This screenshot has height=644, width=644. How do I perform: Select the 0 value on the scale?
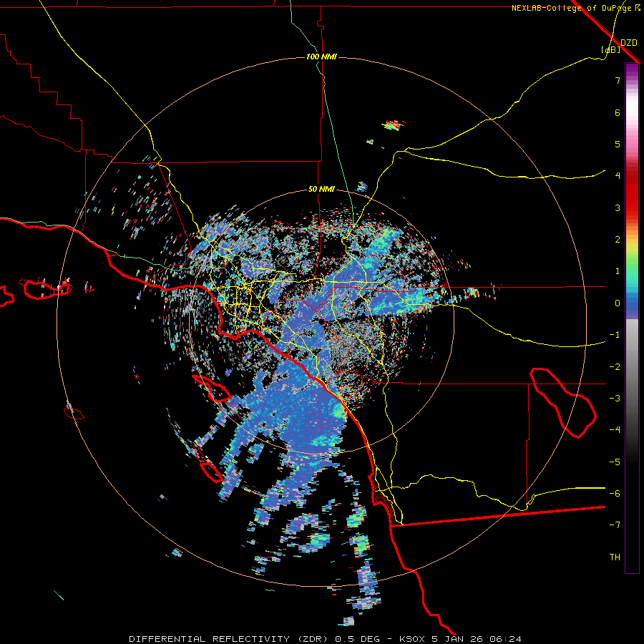pos(618,303)
